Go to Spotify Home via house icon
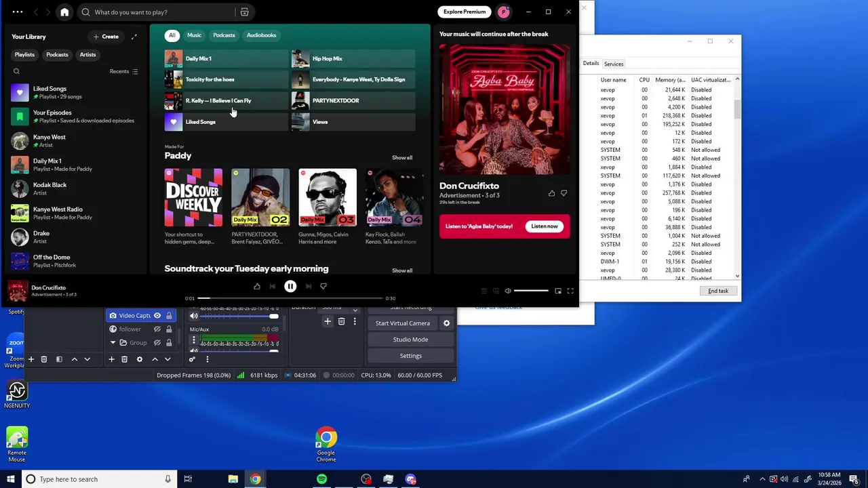Screen dimensions: 868x488 (x=64, y=12)
